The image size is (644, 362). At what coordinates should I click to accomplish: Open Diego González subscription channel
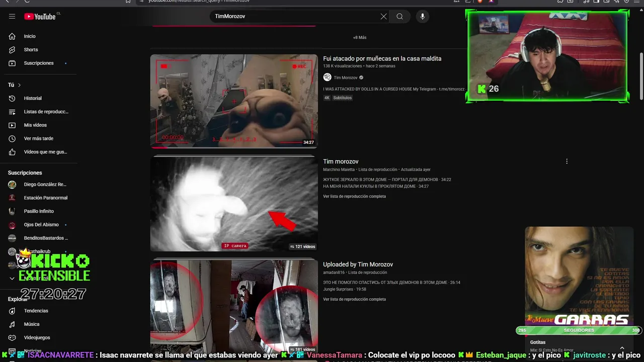coord(38,185)
